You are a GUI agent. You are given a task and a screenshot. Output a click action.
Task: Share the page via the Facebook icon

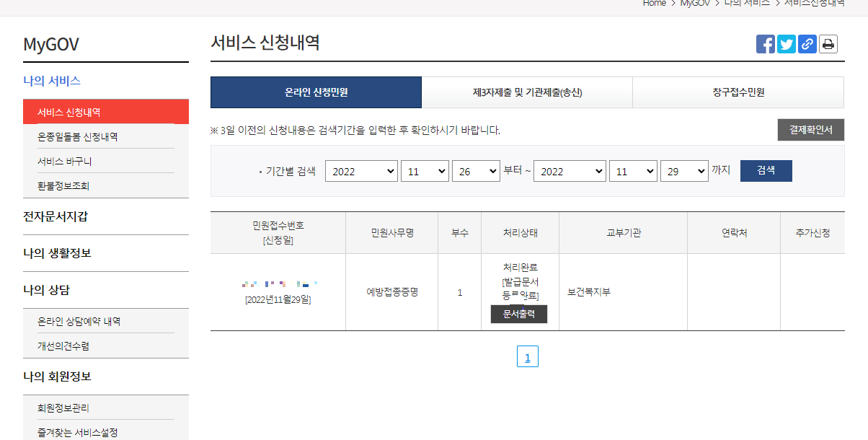pyautogui.click(x=765, y=43)
